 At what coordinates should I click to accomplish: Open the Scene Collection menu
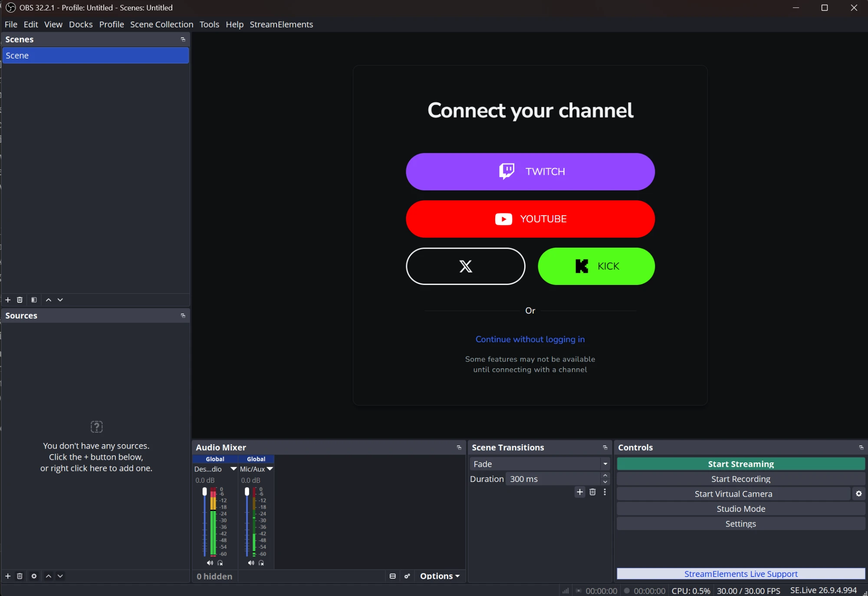point(161,24)
